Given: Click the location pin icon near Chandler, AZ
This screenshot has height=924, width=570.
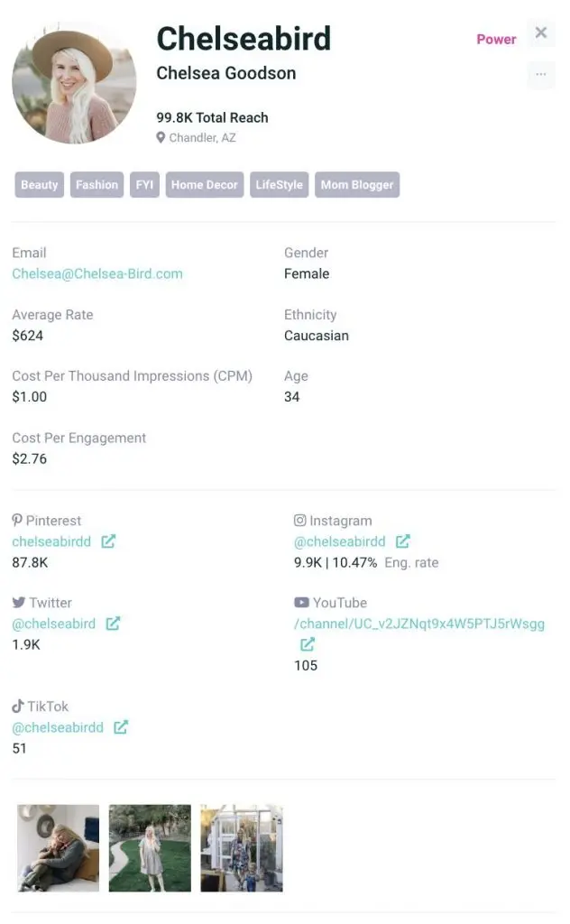Looking at the screenshot, I should point(161,138).
